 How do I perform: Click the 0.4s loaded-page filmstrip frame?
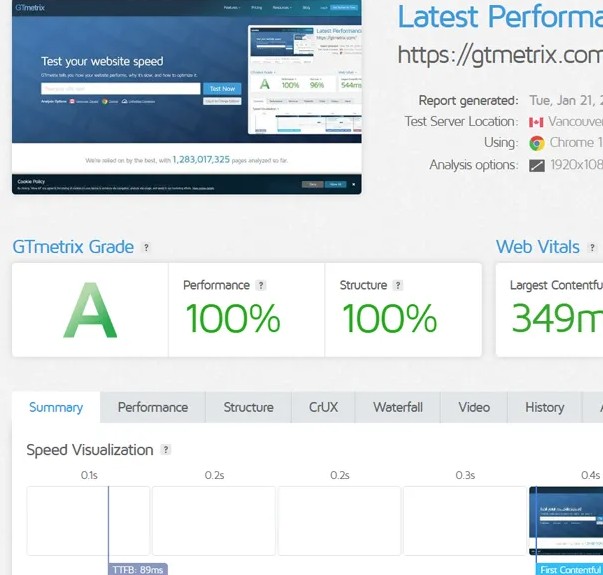566,521
